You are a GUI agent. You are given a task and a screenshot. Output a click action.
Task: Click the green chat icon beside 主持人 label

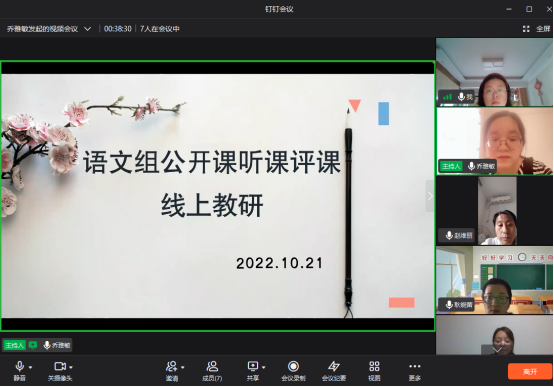[33, 345]
